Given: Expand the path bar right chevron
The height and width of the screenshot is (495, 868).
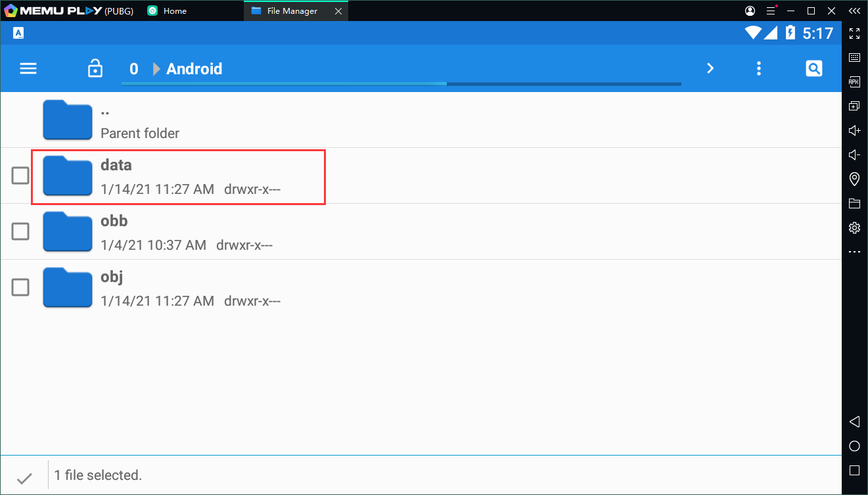Looking at the screenshot, I should (710, 68).
